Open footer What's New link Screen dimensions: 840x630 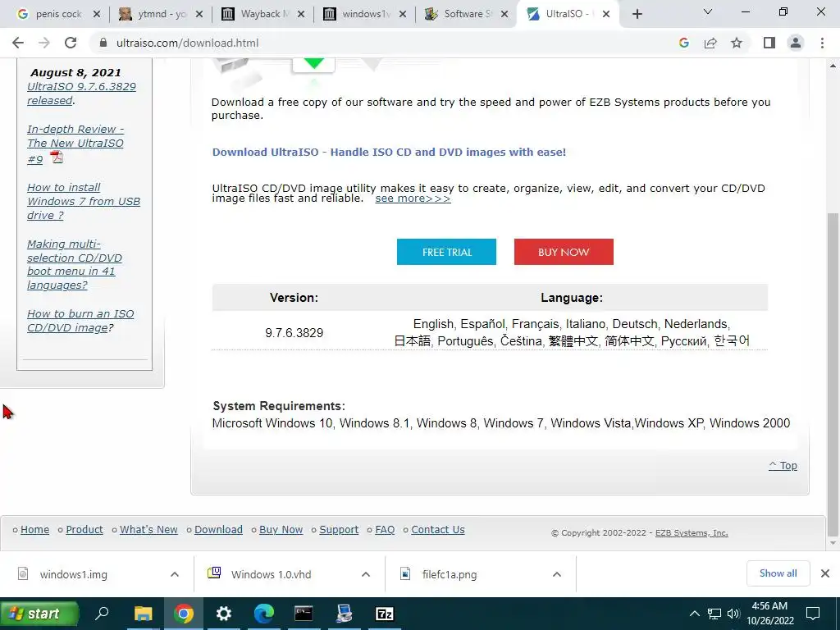148,529
